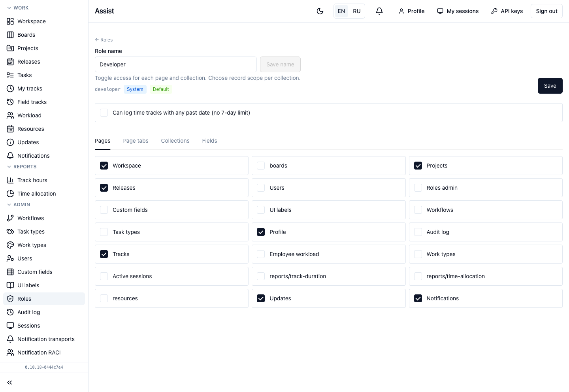
Task: Click the Roles shield icon in sidebar
Action: [x=10, y=299]
